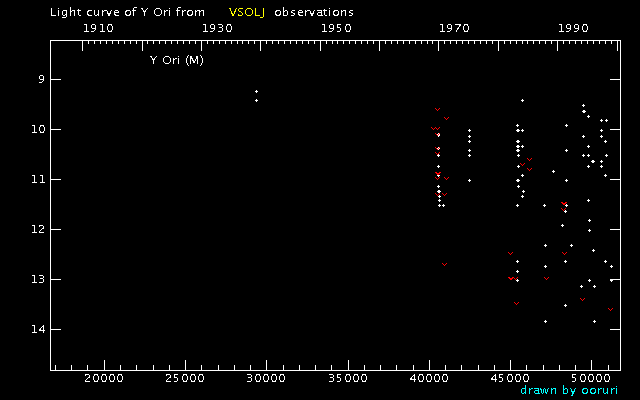Click year label 1930 on top axis
The height and width of the screenshot is (400, 640).
coord(218,28)
